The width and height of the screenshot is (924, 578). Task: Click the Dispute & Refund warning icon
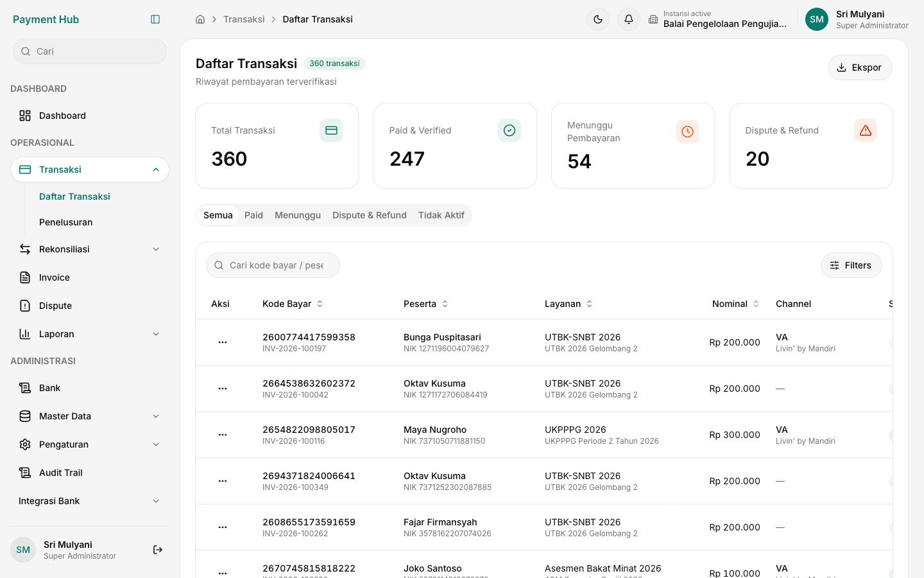coord(866,130)
